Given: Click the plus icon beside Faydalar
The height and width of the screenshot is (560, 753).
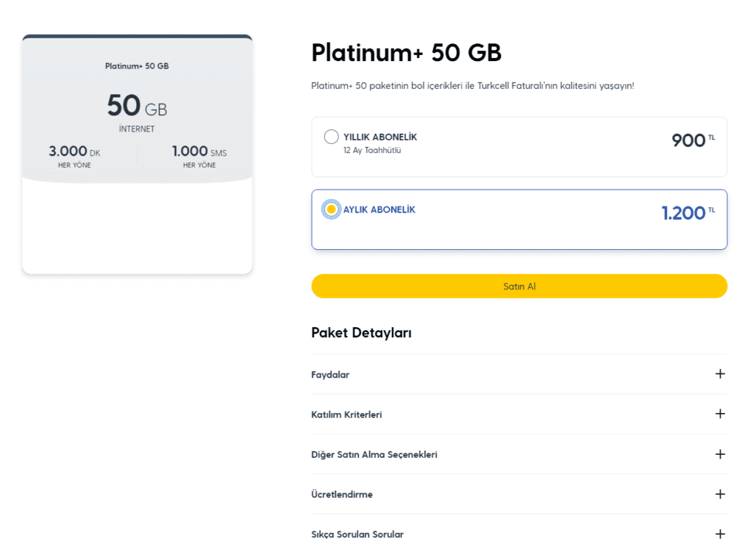Looking at the screenshot, I should click(720, 374).
